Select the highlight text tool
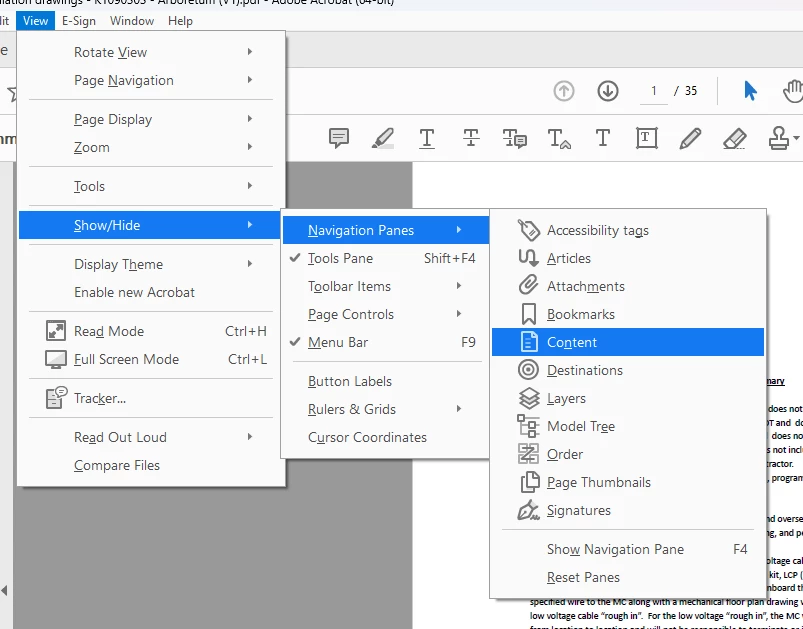This screenshot has width=803, height=629. coord(383,138)
